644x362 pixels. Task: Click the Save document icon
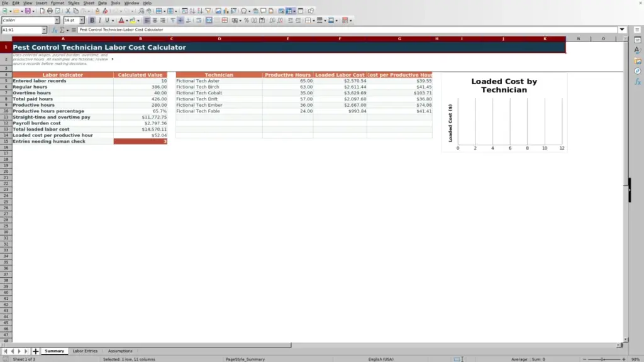(28, 11)
